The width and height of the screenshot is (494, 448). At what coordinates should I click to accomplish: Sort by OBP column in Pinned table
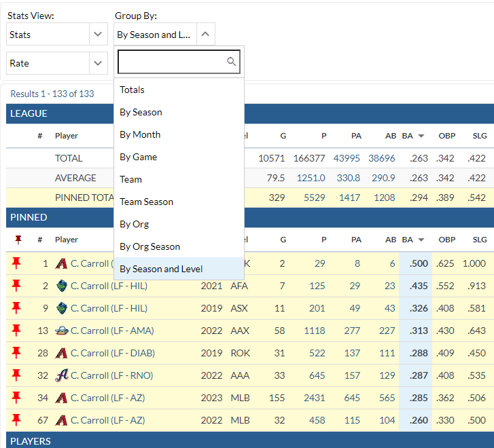coord(446,240)
